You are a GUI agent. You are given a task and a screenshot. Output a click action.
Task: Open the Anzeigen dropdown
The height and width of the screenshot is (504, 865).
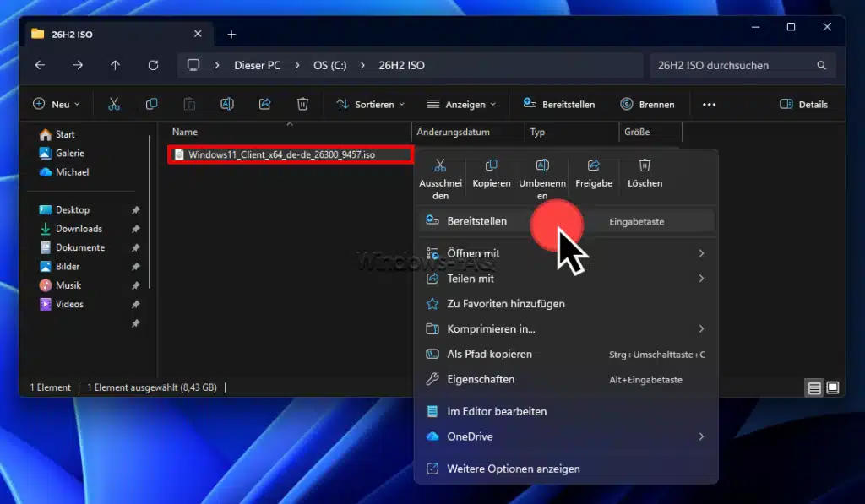click(461, 104)
